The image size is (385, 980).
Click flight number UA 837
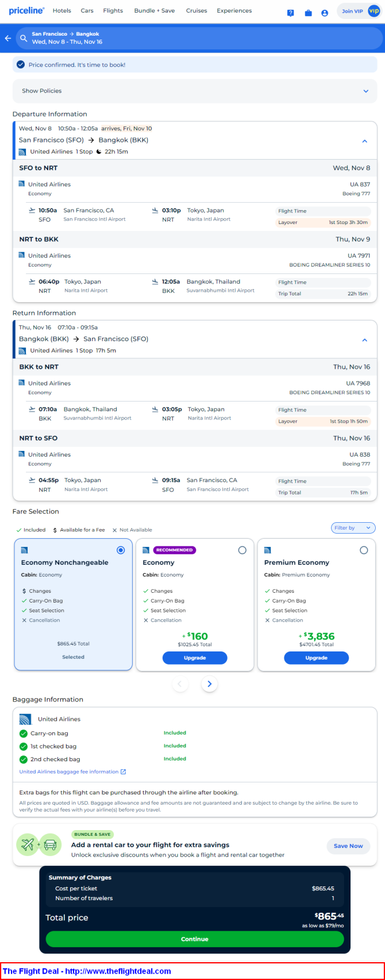pyautogui.click(x=360, y=184)
